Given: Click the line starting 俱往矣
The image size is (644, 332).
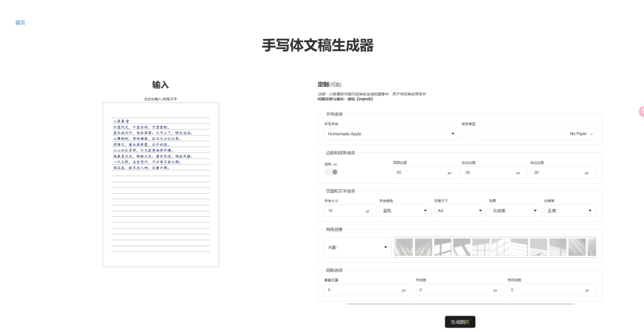Looking at the screenshot, I should click(141, 168).
